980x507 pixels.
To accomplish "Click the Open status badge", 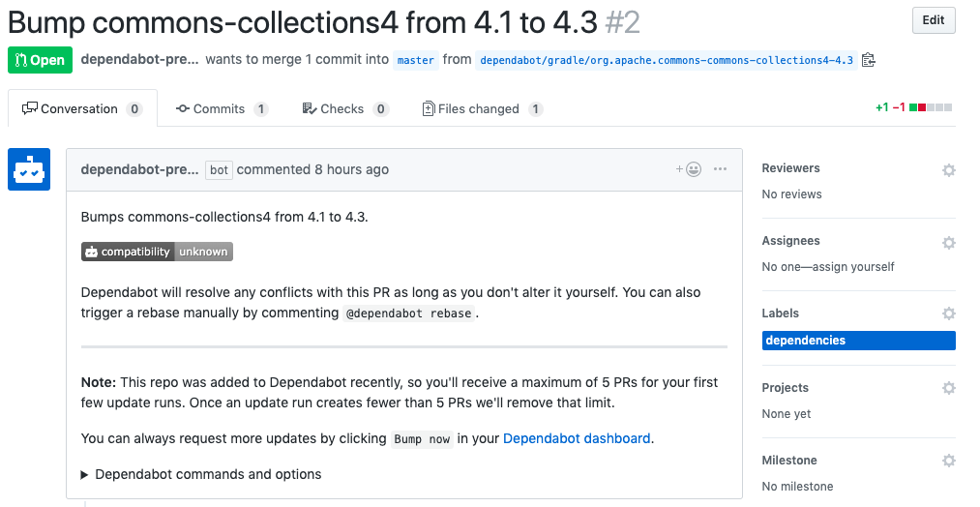I will (x=40, y=60).
